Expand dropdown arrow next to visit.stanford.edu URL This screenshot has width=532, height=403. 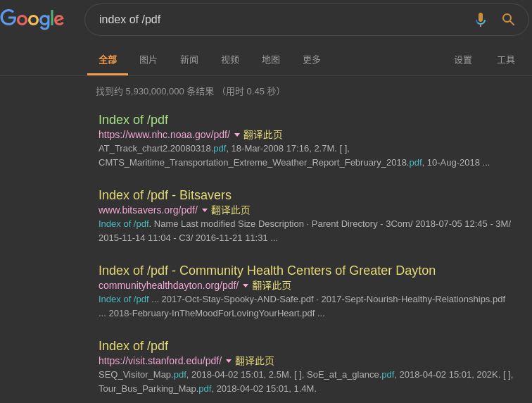[x=229, y=361]
